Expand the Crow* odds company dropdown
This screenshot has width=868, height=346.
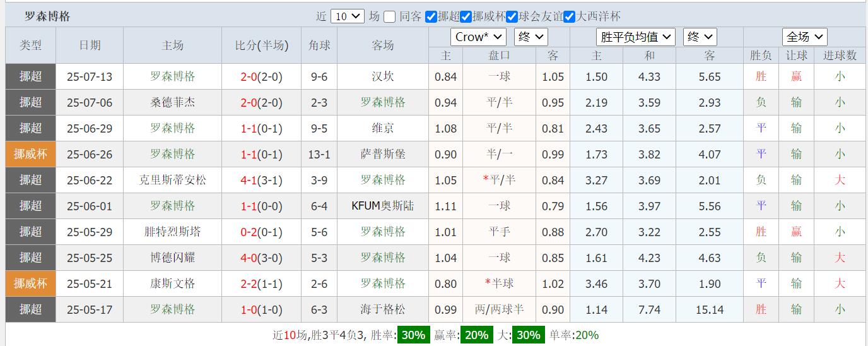478,37
